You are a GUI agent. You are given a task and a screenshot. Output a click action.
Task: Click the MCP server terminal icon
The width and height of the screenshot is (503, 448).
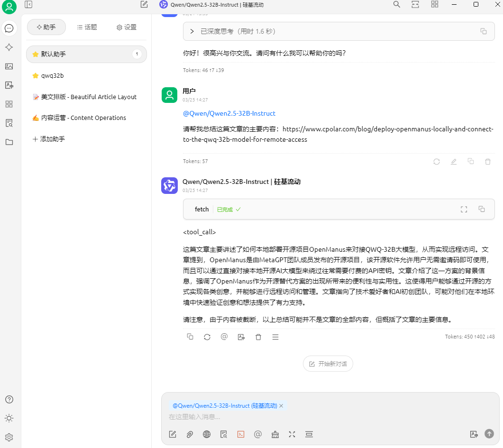(240, 434)
